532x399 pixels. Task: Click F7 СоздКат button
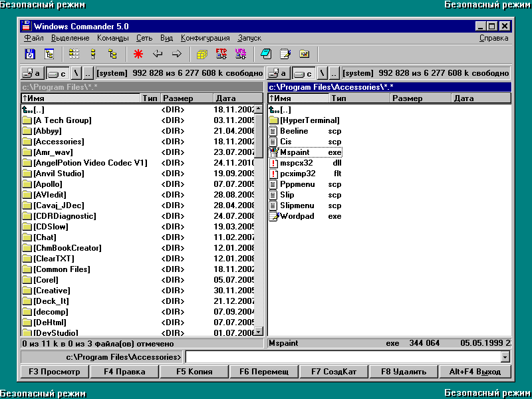[334, 372]
